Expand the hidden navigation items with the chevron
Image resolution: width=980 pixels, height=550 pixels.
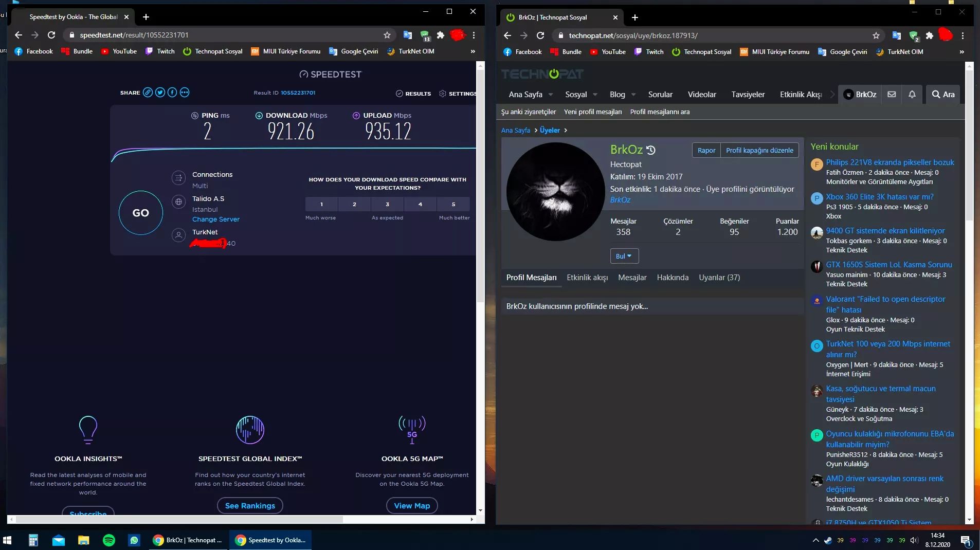click(832, 95)
